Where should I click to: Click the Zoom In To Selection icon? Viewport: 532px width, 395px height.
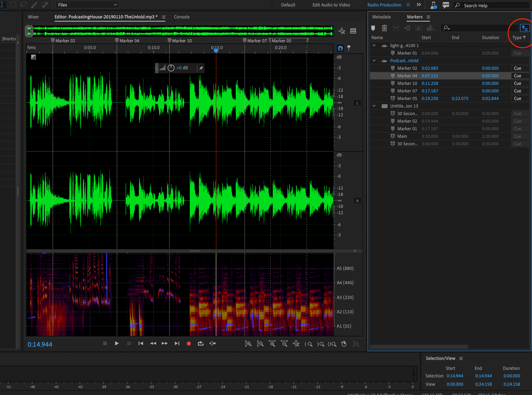pos(333,344)
